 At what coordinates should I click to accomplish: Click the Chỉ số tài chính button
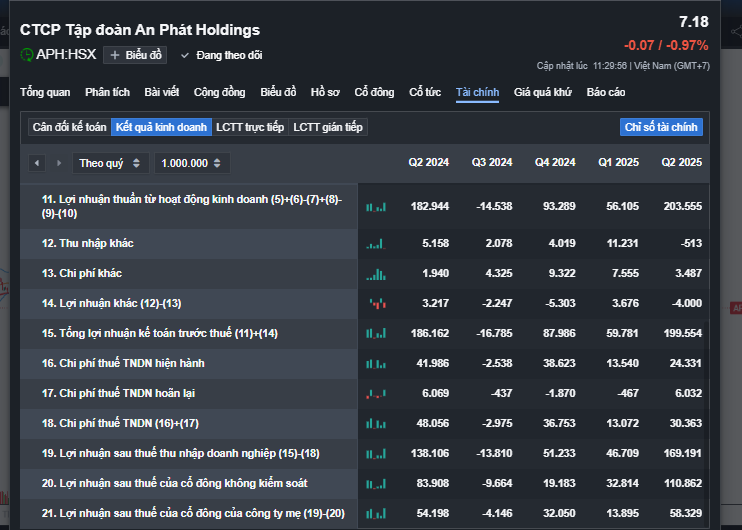661,127
